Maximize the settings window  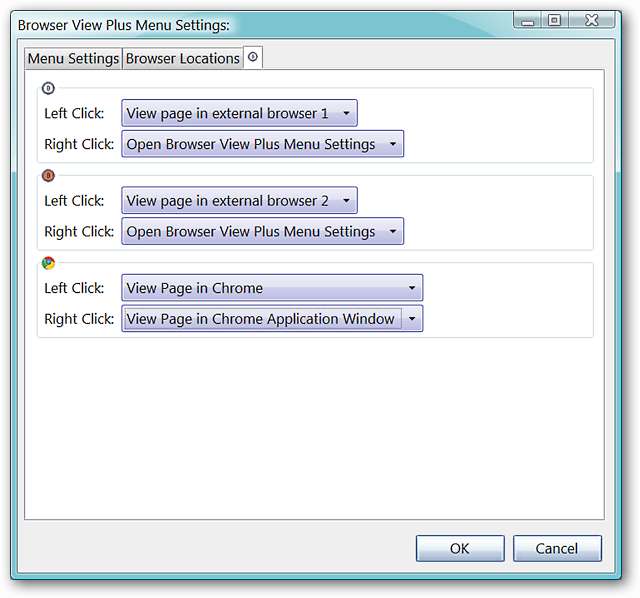tap(554, 20)
